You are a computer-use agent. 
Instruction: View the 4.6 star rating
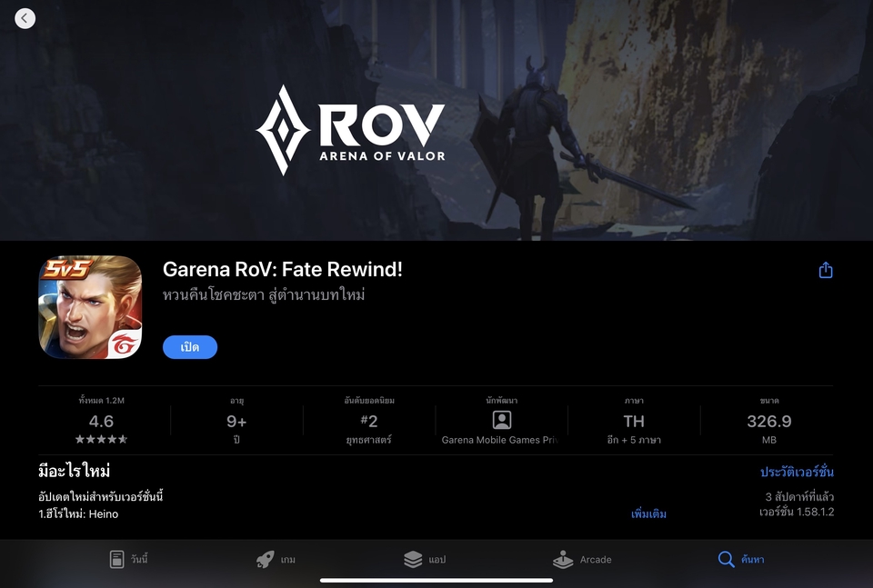[x=101, y=421]
